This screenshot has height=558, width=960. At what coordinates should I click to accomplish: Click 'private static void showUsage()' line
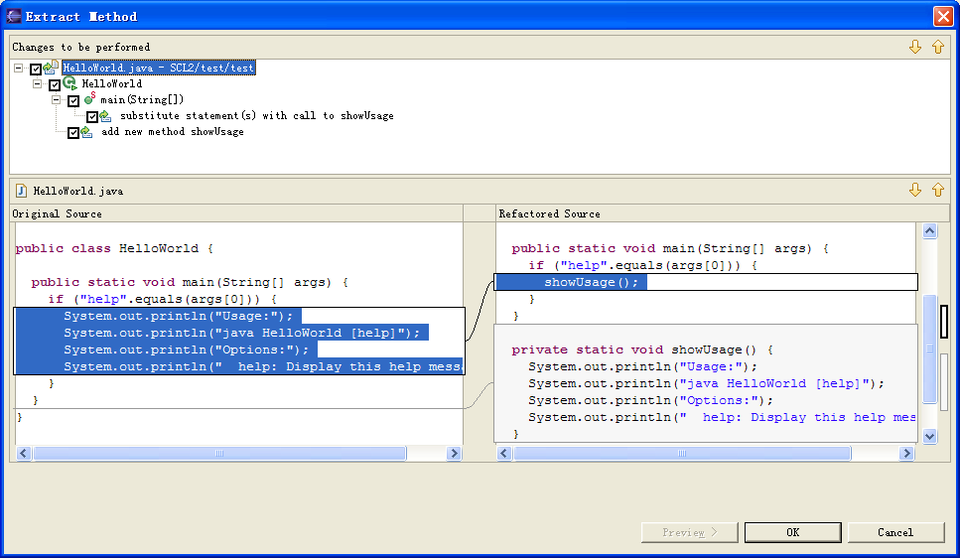point(642,350)
